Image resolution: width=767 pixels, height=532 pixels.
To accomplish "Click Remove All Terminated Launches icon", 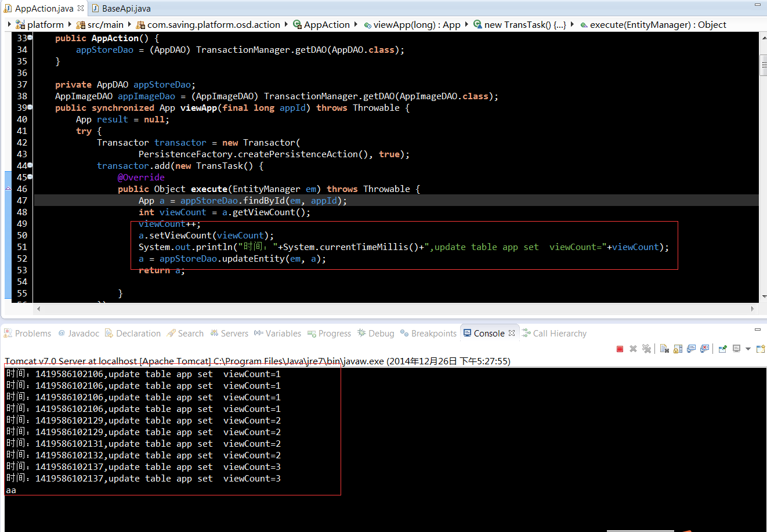I will click(646, 349).
